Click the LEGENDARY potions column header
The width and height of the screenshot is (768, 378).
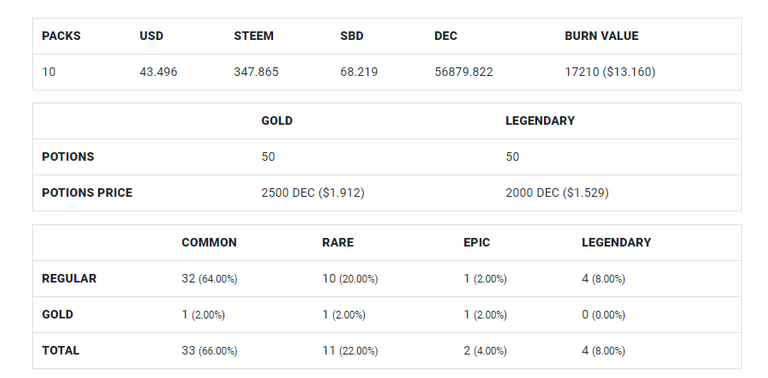pos(540,121)
